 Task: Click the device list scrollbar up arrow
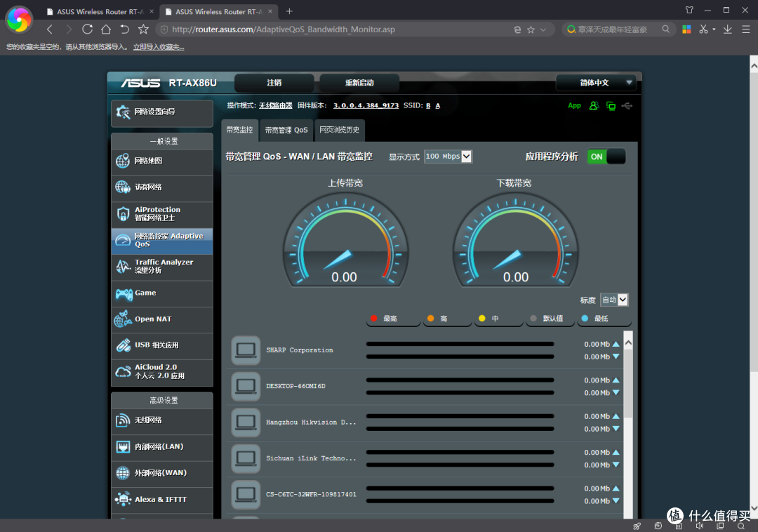pyautogui.click(x=628, y=343)
